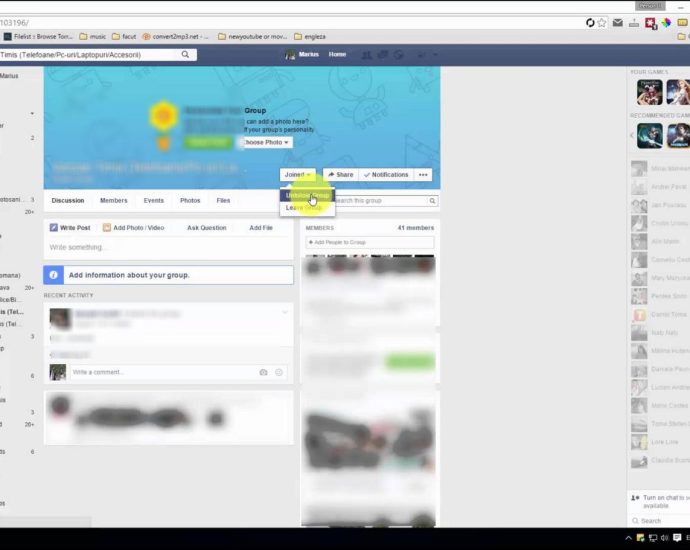Click Home link in Facebook top bar

[x=337, y=54]
